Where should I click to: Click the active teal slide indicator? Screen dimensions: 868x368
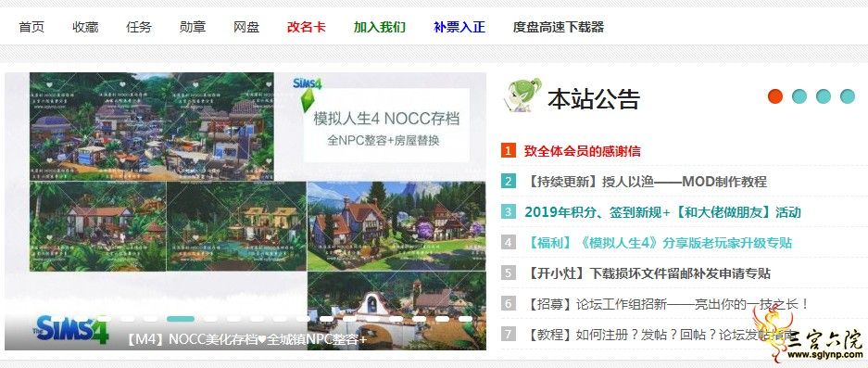click(181, 319)
